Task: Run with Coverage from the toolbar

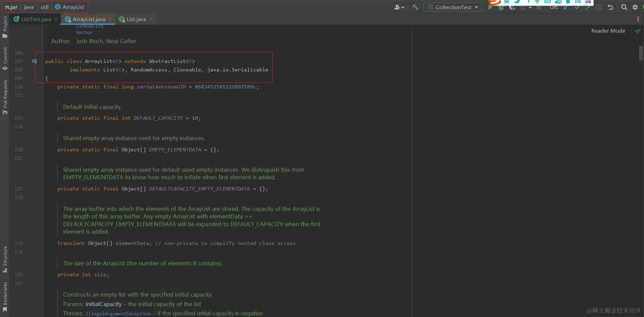Action: [512, 7]
